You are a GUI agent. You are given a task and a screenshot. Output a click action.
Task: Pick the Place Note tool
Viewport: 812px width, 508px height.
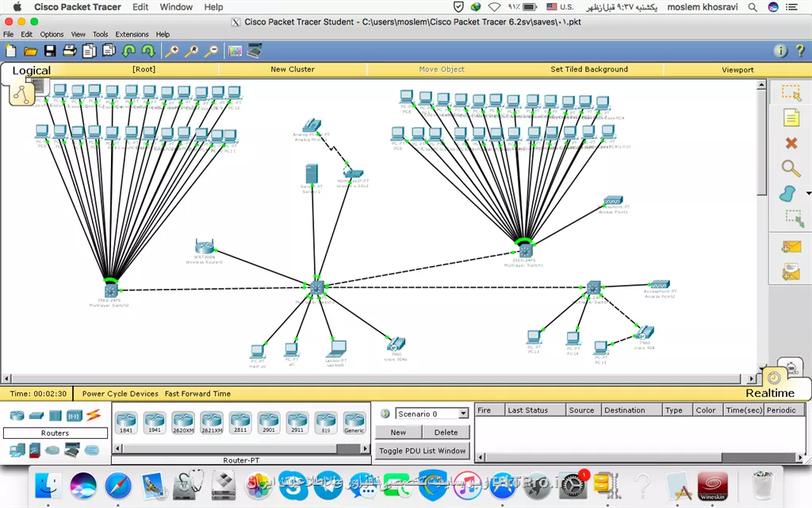click(x=791, y=118)
